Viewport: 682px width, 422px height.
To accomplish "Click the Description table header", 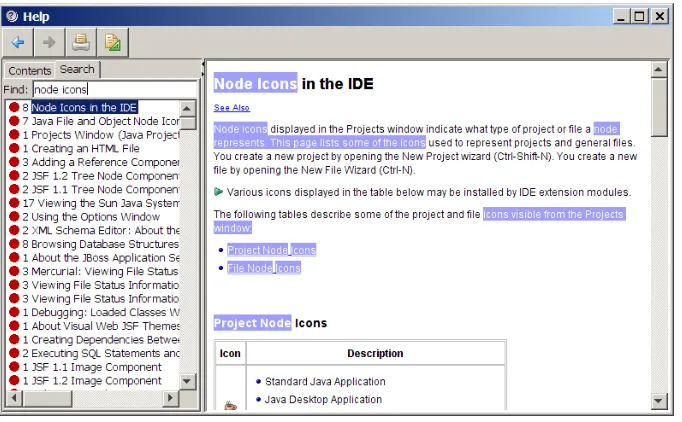I will [x=375, y=353].
